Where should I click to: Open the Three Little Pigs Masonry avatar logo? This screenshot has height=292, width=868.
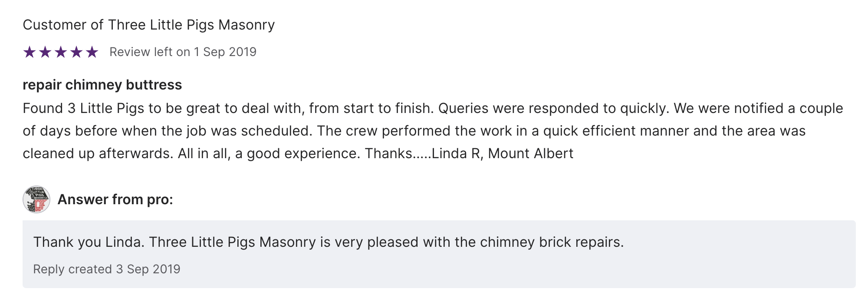point(36,199)
